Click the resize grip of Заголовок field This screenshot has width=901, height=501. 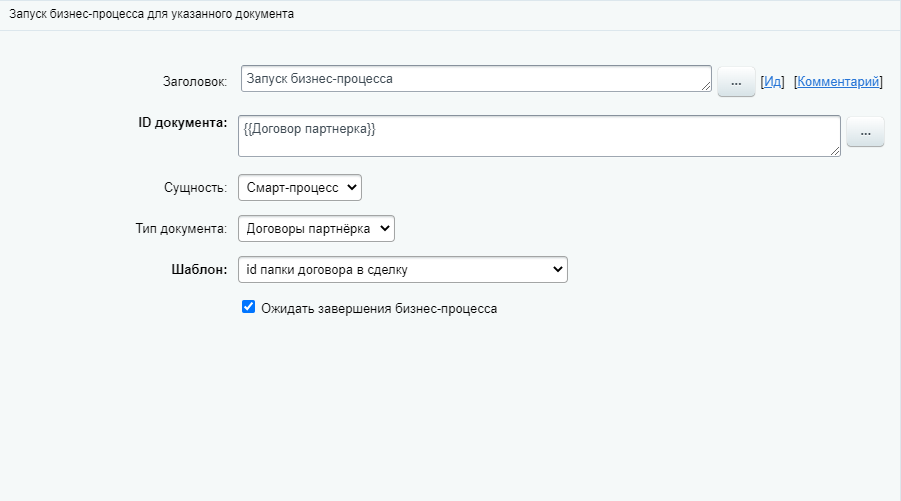[706, 88]
